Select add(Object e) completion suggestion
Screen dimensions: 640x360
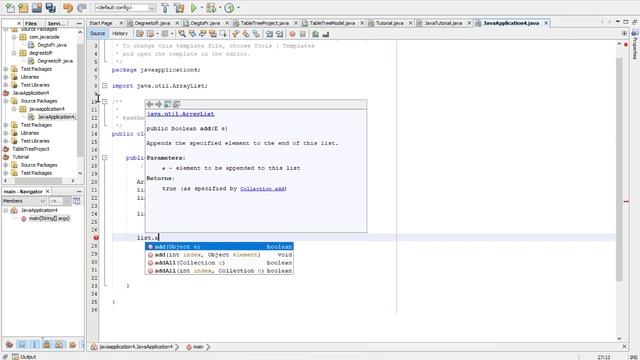(x=219, y=247)
